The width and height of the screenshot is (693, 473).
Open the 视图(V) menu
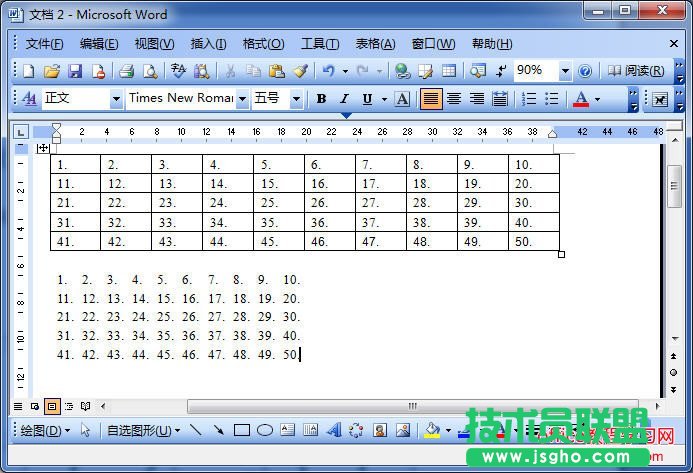[x=154, y=44]
